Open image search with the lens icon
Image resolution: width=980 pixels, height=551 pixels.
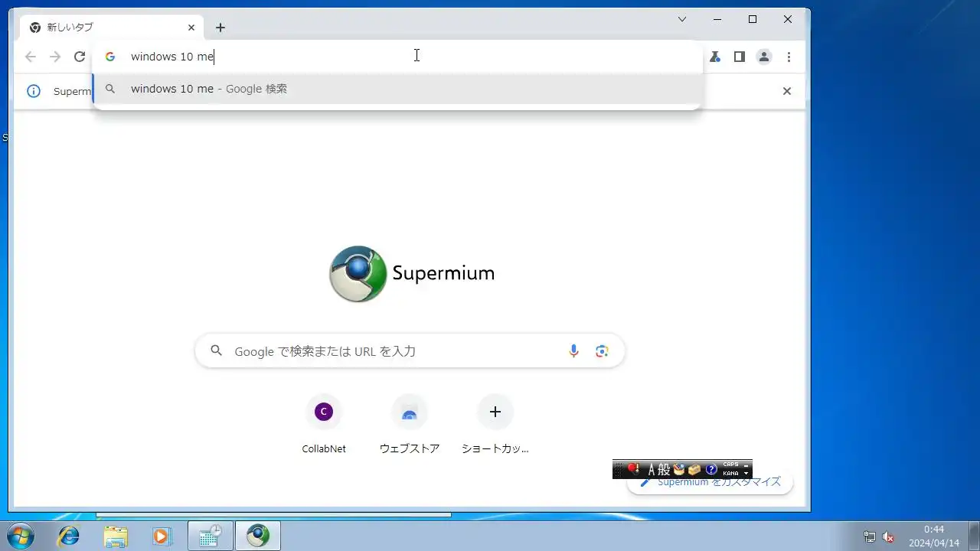tap(602, 351)
